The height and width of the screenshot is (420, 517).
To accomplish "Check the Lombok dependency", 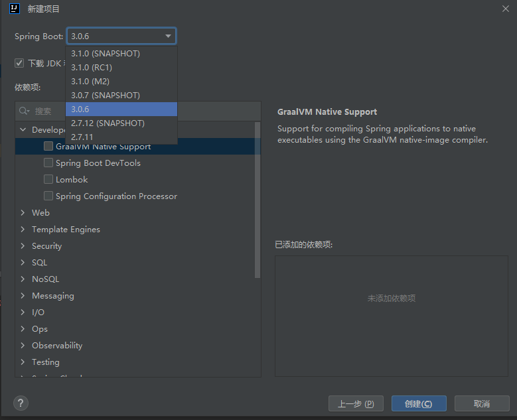I will [x=48, y=180].
